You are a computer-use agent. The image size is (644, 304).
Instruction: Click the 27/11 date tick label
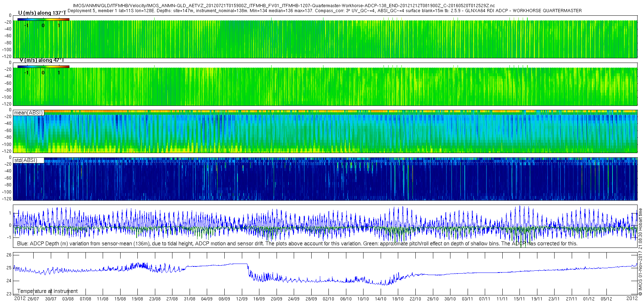click(571, 299)
